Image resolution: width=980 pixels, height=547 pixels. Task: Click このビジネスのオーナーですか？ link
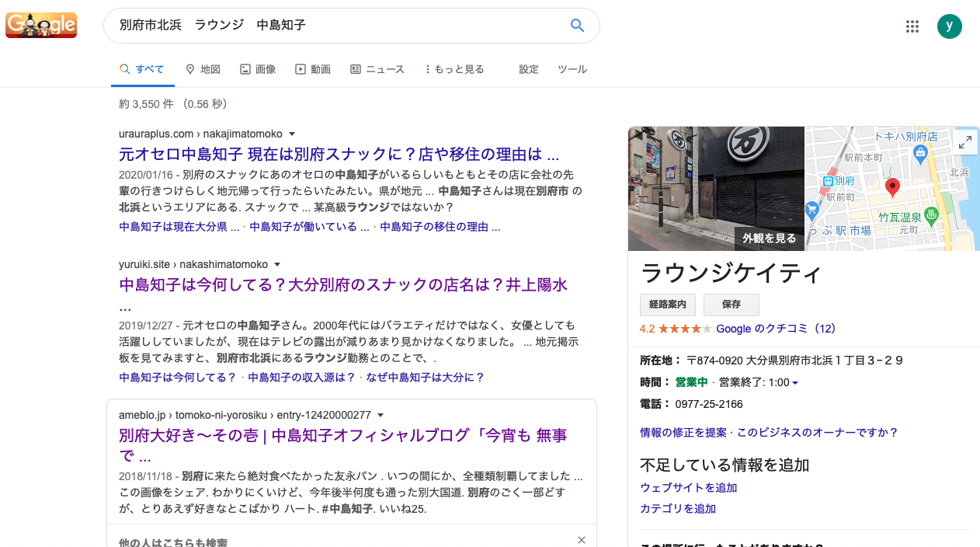817,433
